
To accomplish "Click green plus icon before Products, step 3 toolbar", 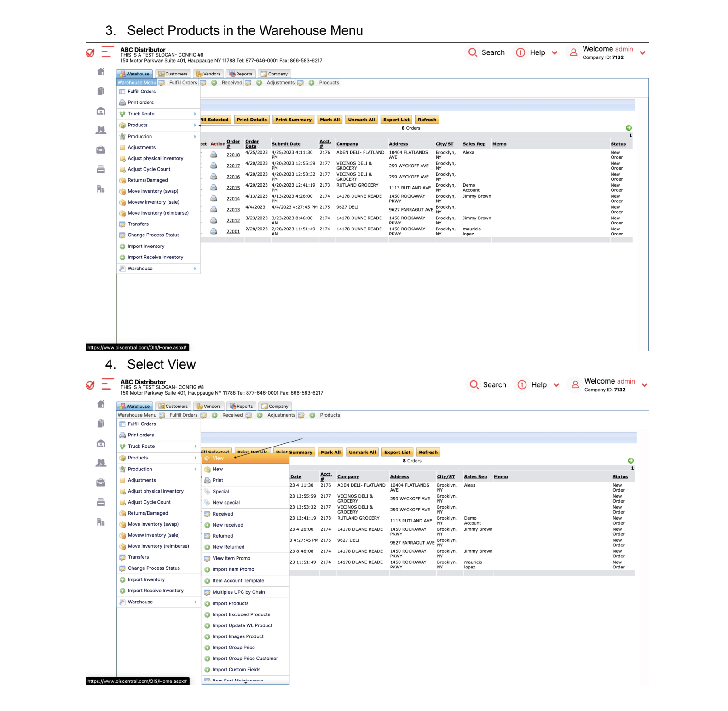I will coord(312,83).
